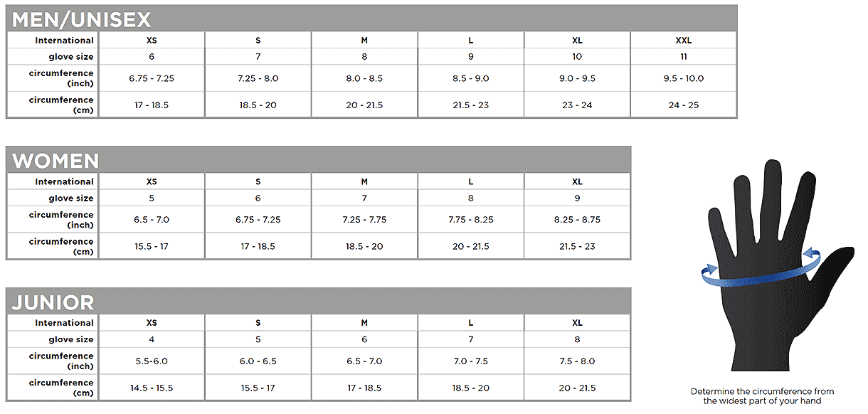This screenshot has height=414, width=868.
Task: Click the Men/Unisex 6.75 - 7.25 inch cell
Action: coord(151,78)
